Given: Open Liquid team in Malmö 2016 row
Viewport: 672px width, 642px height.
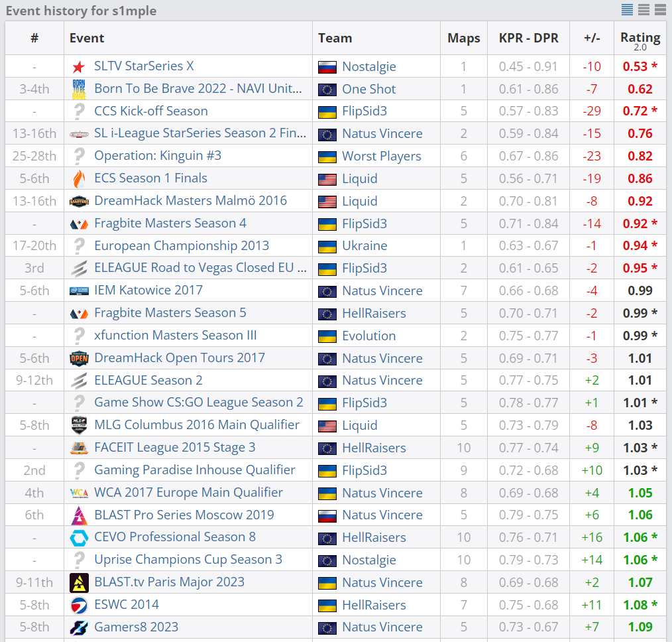Looking at the screenshot, I should click(360, 201).
